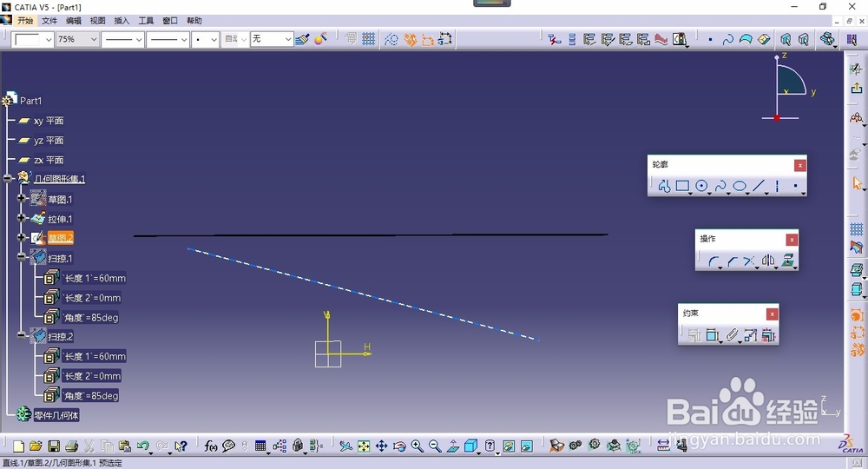Click the Zoom In magnifier
The width and height of the screenshot is (868, 469).
[417, 446]
